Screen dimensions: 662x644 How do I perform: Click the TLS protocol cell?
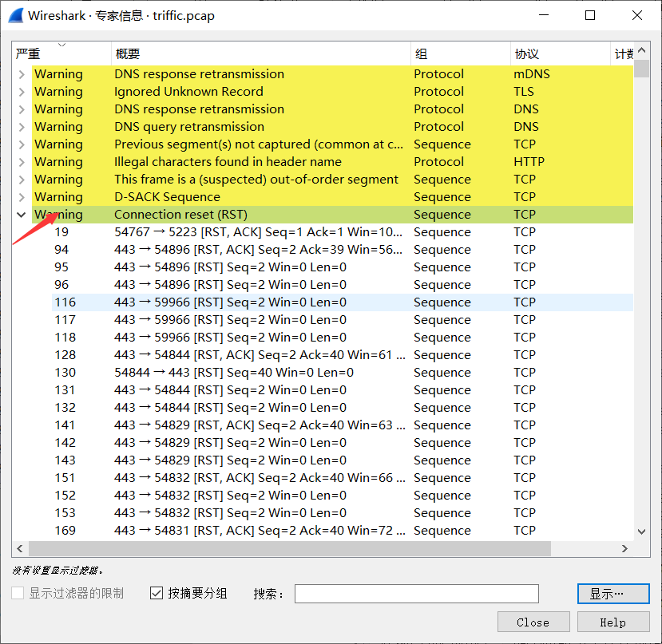[x=524, y=92]
